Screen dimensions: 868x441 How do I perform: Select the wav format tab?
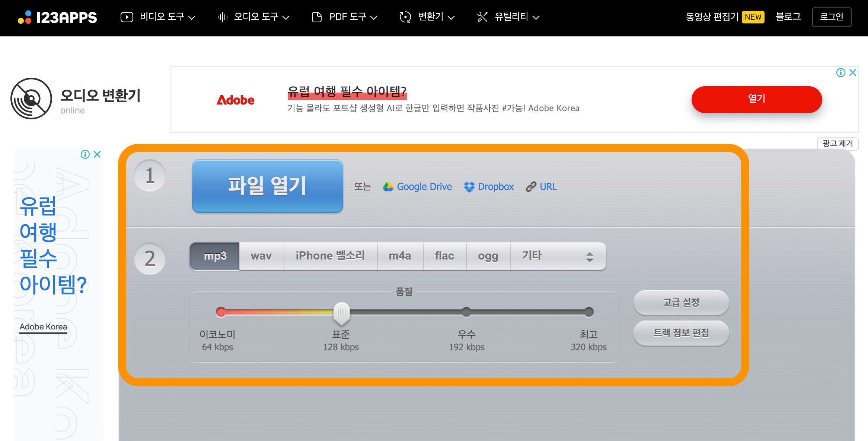[261, 256]
